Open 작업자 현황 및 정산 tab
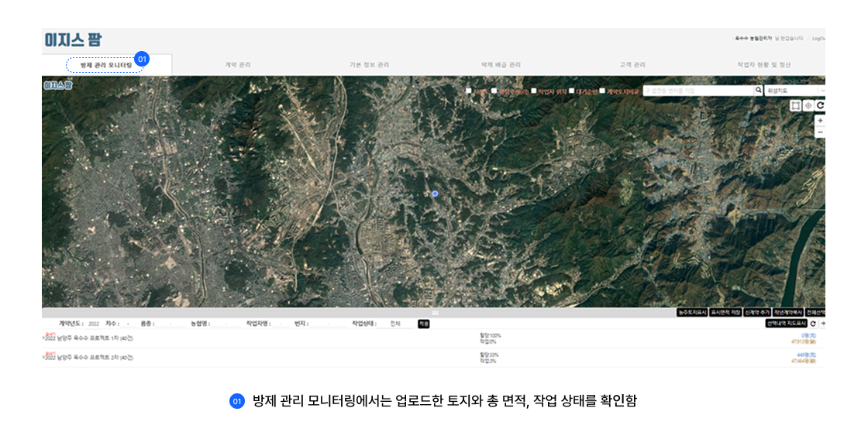The height and width of the screenshot is (439, 868). [763, 65]
